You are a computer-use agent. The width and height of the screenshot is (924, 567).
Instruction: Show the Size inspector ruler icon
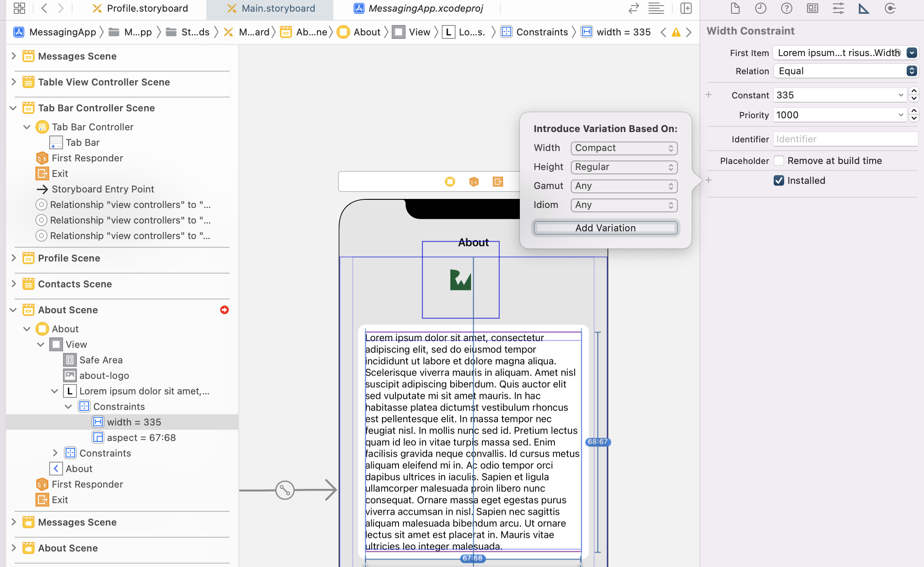click(x=864, y=8)
